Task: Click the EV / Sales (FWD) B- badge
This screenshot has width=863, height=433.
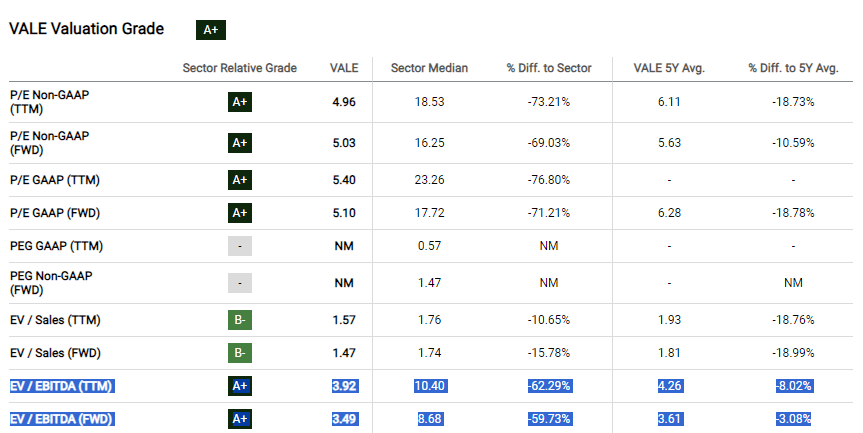Action: [x=239, y=353]
